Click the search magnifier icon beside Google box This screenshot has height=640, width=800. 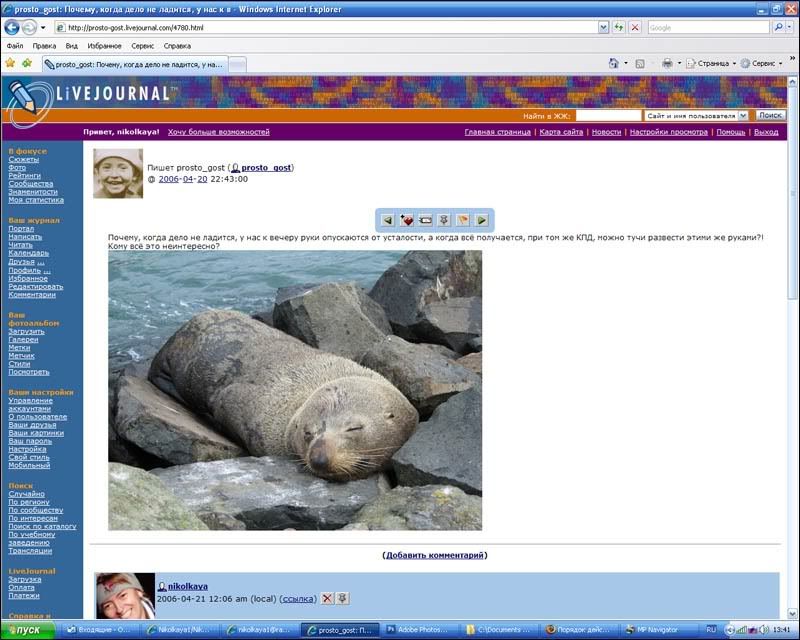click(779, 28)
